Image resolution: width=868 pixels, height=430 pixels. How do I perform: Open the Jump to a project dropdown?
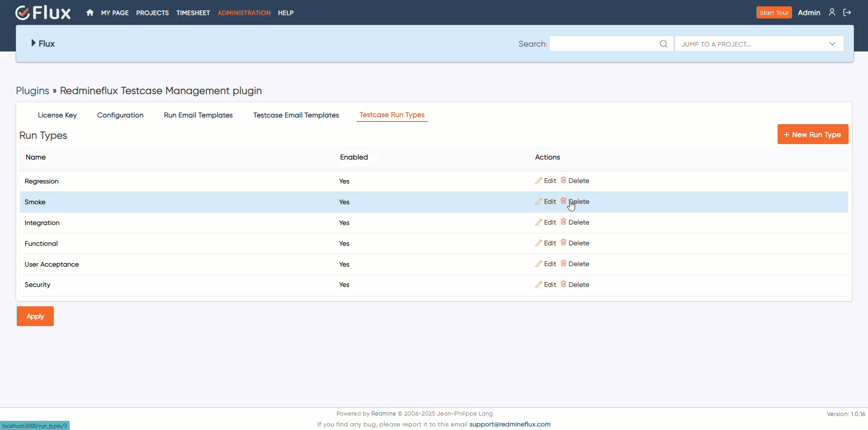pos(759,44)
